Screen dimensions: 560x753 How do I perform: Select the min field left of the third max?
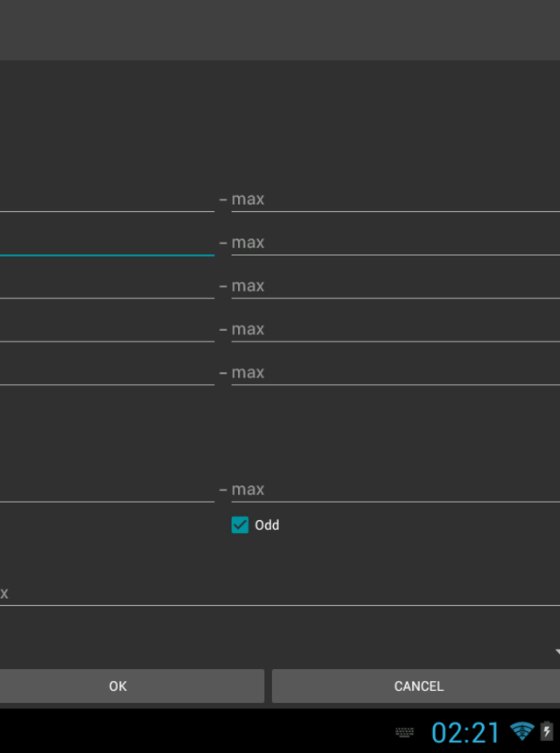107,285
